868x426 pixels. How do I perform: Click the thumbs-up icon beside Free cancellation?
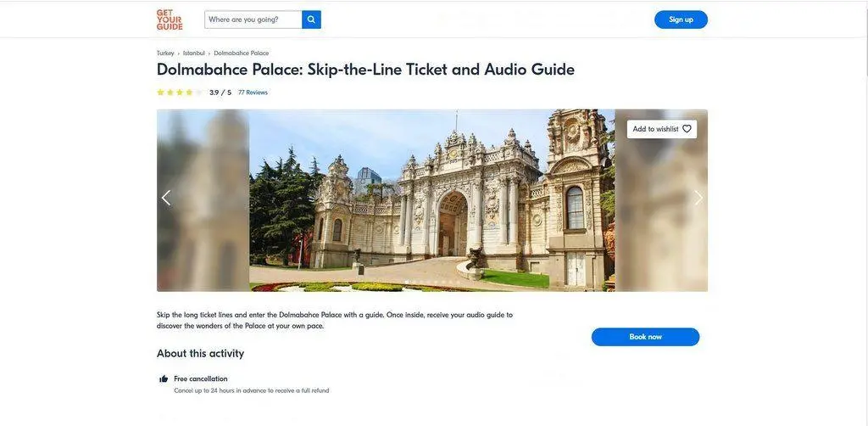click(x=164, y=379)
